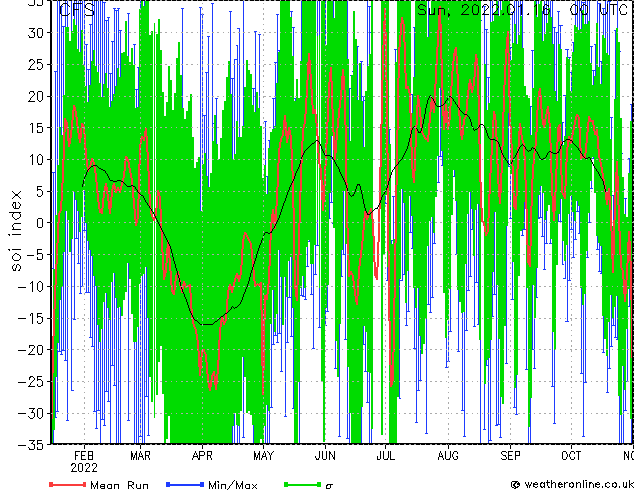The height and width of the screenshot is (490, 634).
Task: Click the 'Sun, 2022.01.16 00 UTC' date label
Action: 522,9
